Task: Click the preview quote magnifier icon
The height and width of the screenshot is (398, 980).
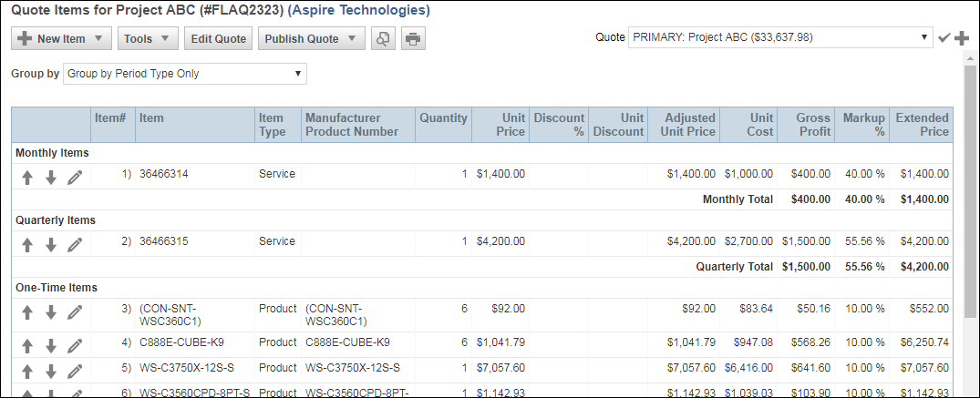Action: coord(384,39)
